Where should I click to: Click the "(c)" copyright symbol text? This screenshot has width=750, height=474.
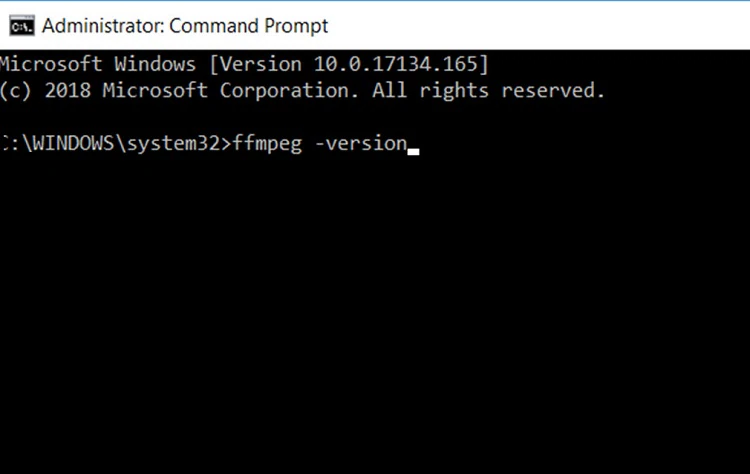coord(16,91)
